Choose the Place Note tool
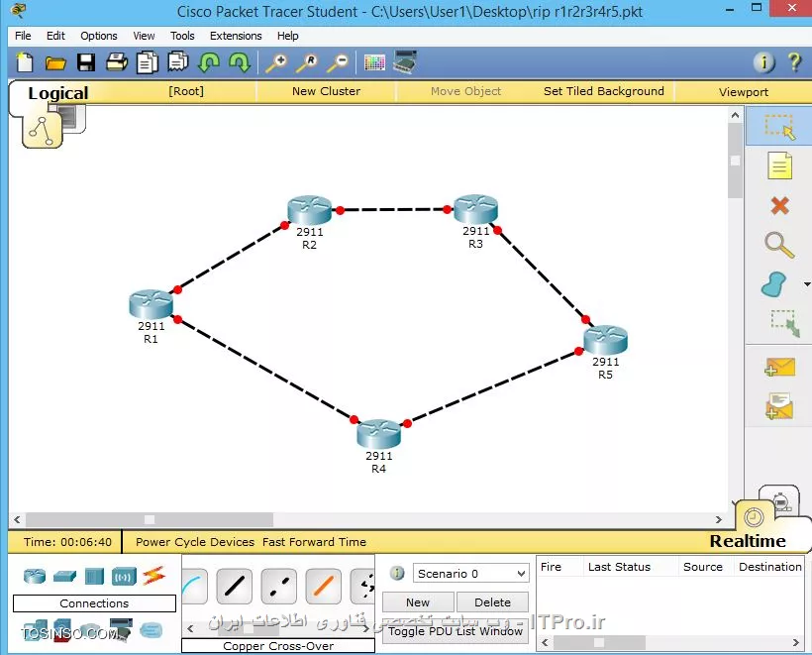The image size is (812, 655). click(x=779, y=165)
